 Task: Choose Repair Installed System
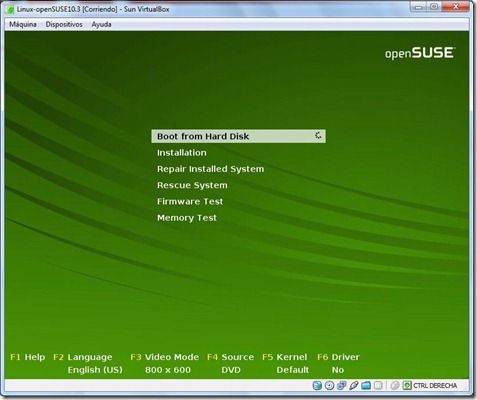click(x=210, y=169)
